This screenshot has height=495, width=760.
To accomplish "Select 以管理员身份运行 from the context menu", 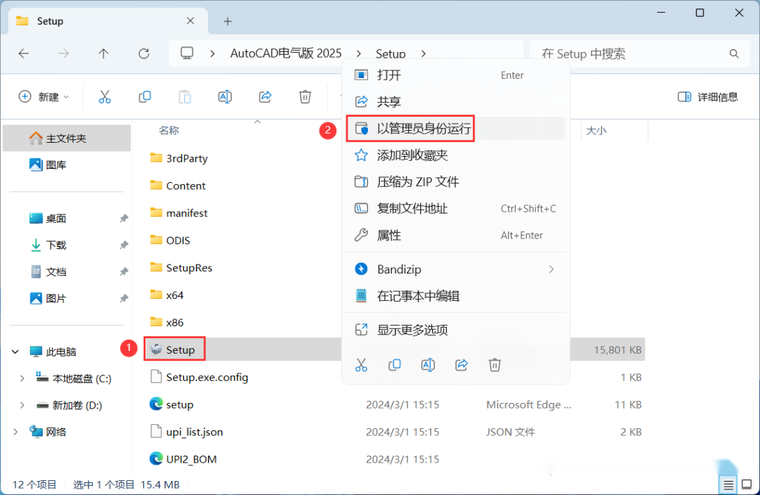I will (x=424, y=128).
